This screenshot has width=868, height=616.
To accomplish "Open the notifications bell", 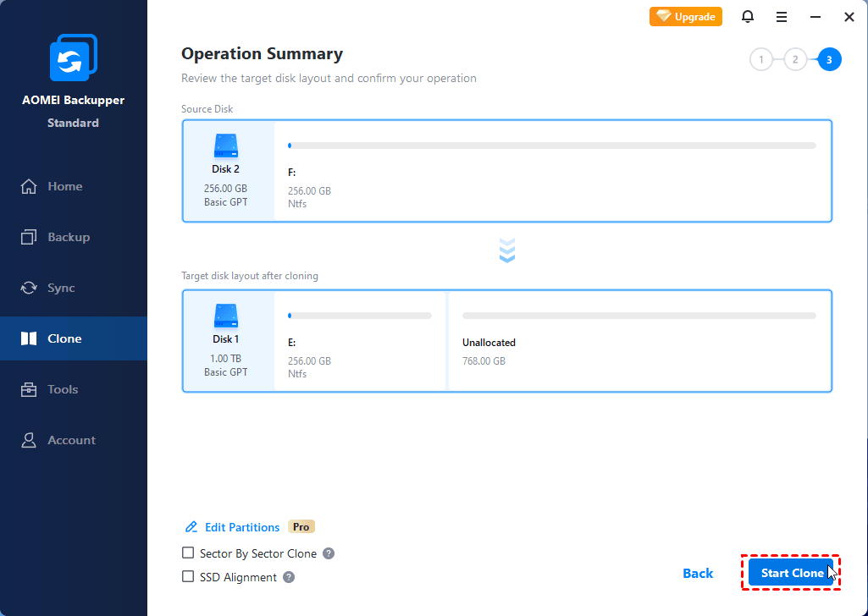I will [x=748, y=17].
